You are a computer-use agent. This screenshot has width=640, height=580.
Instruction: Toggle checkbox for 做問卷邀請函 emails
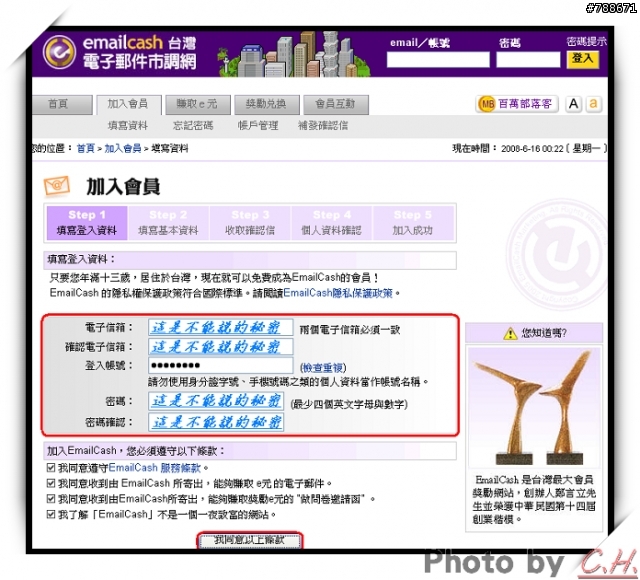(x=51, y=498)
